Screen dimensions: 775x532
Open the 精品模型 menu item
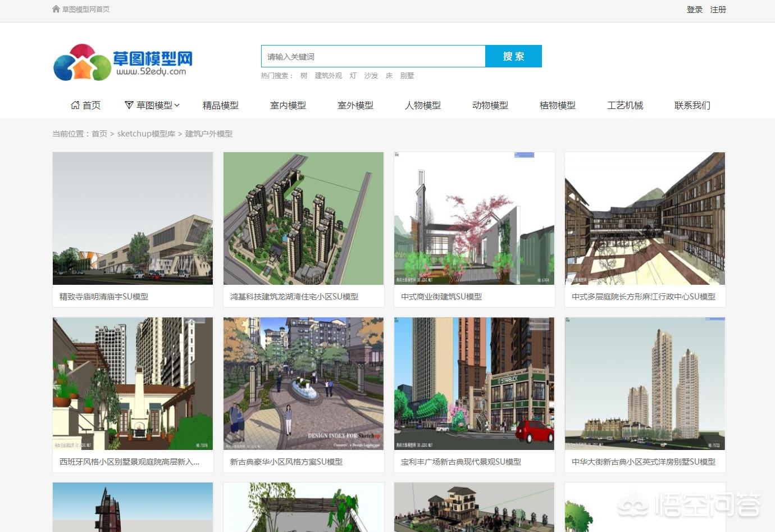coord(221,105)
